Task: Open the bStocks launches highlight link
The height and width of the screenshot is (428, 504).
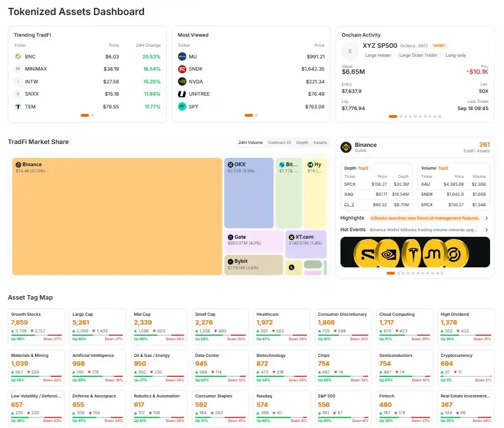Action: coord(425,218)
